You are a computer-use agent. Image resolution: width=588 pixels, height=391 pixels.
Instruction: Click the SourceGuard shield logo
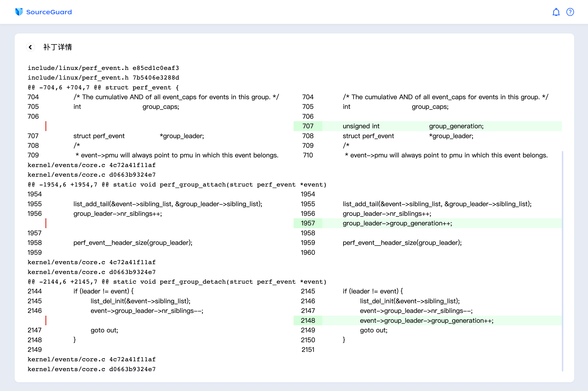(19, 12)
